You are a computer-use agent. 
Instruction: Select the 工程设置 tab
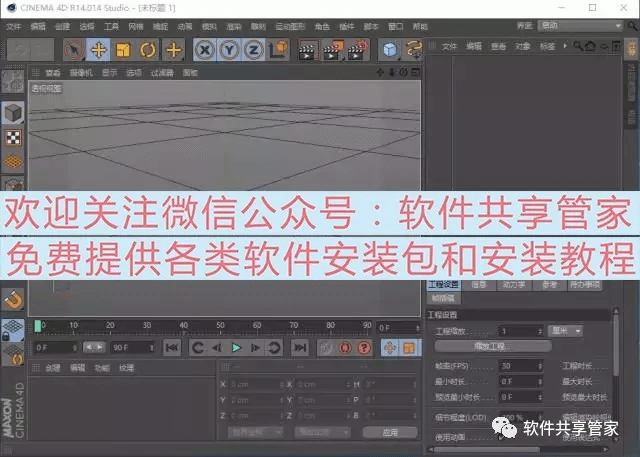tap(444, 284)
